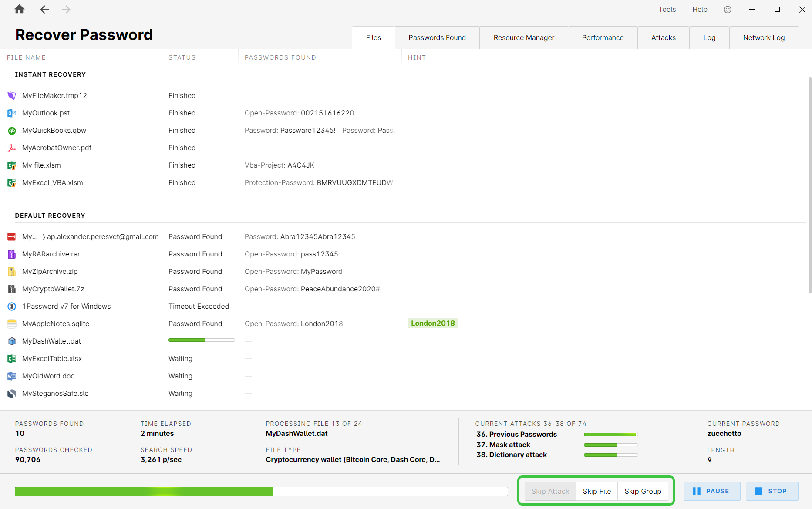Select the MyCryptoWallet.7z archive icon
812x509 pixels.
tap(12, 289)
